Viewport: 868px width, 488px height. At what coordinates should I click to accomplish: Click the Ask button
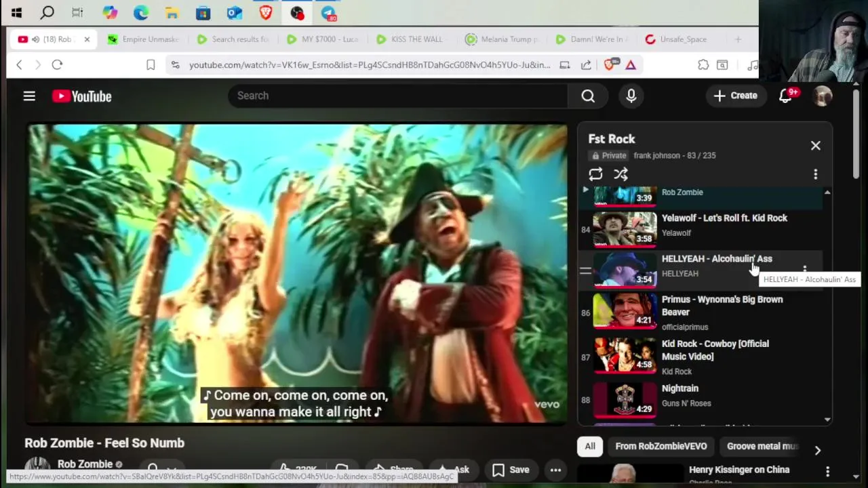[454, 470]
